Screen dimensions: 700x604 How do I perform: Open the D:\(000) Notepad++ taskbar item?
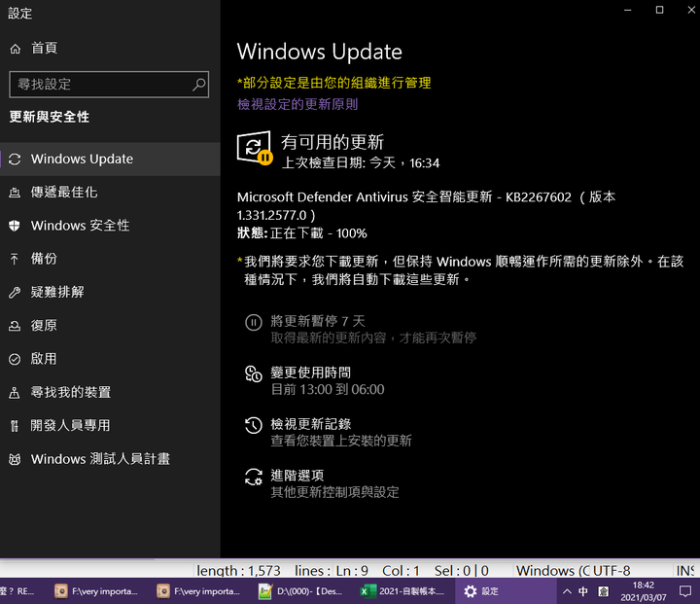(301, 591)
